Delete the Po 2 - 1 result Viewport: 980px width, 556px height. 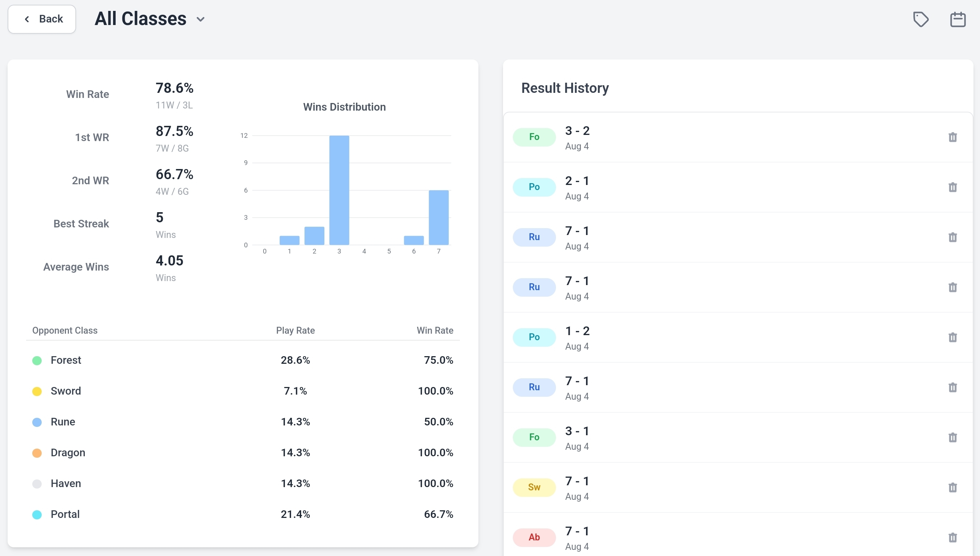pos(952,187)
